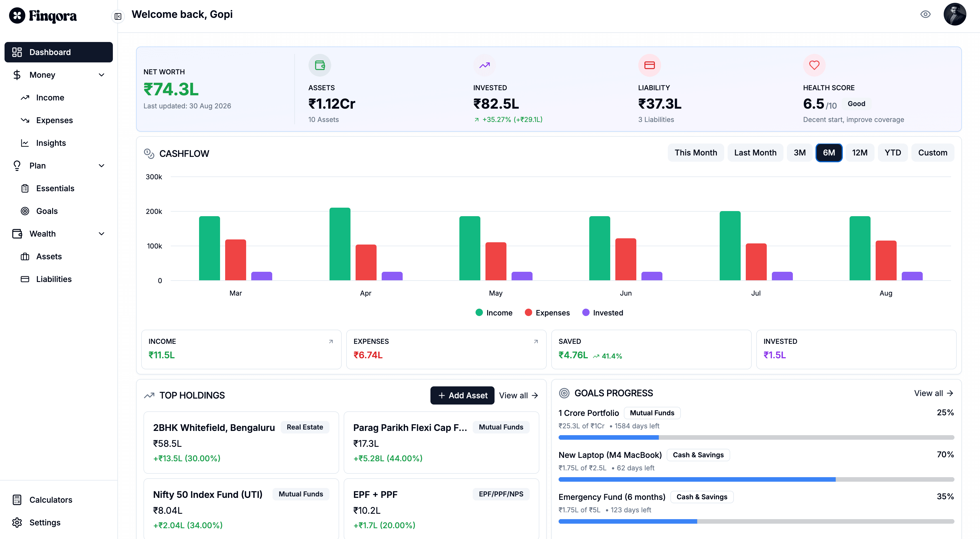Open View all for Top Holdings
The width and height of the screenshot is (980, 539).
click(519, 395)
